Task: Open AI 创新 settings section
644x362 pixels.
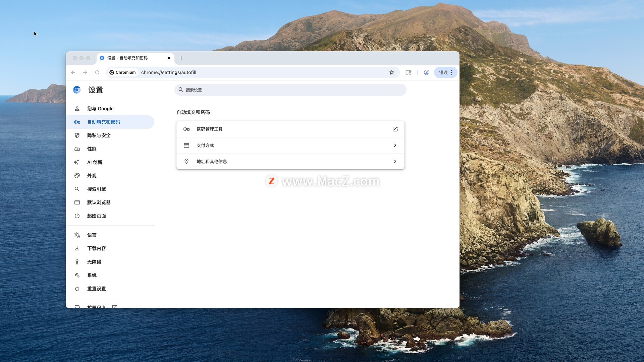Action: click(110, 162)
